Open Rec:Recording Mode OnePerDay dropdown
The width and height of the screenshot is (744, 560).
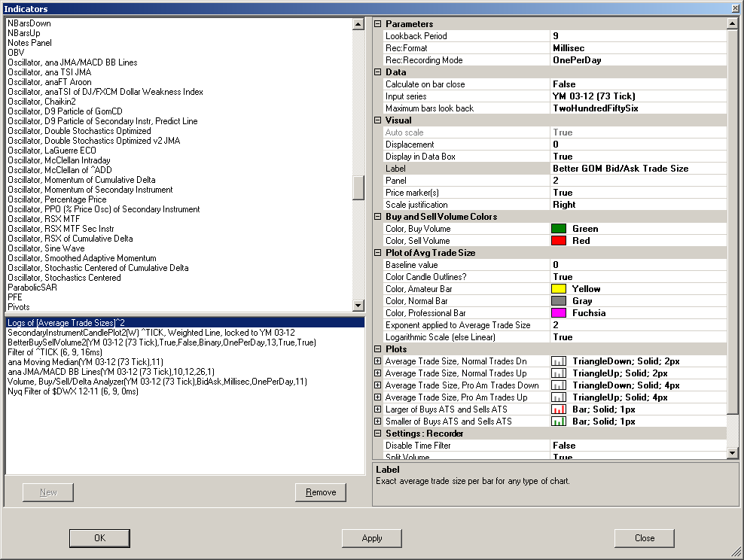pyautogui.click(x=638, y=60)
